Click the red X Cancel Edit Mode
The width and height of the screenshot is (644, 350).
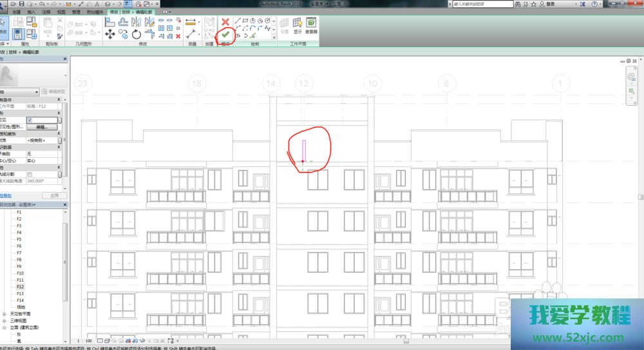[225, 21]
